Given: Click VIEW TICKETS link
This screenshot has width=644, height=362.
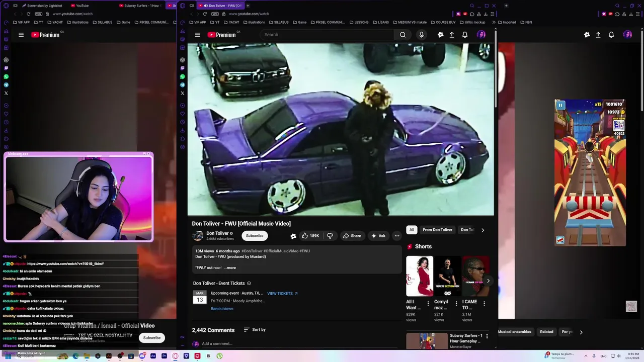Looking at the screenshot, I should click(x=282, y=294).
